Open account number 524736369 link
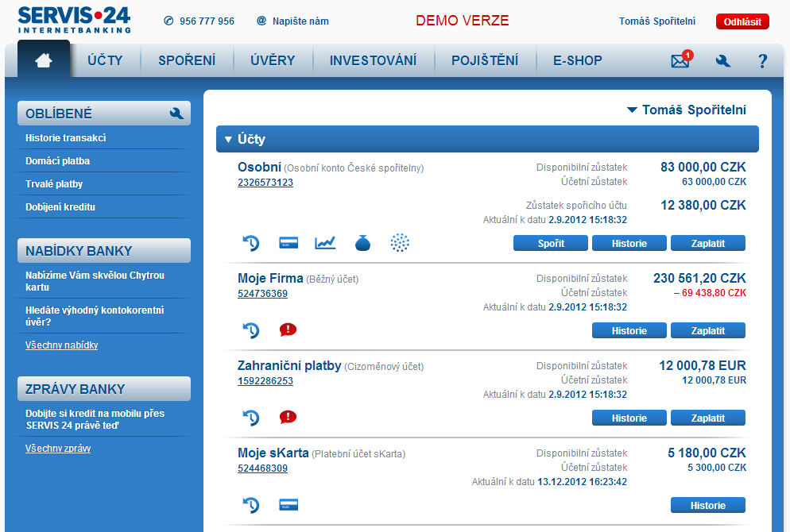 [262, 294]
